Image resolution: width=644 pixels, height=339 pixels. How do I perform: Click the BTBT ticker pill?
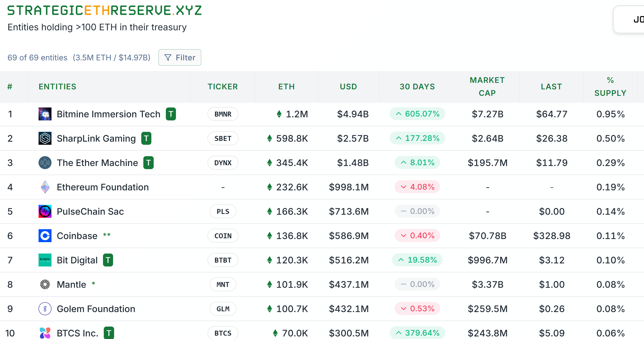click(x=223, y=260)
